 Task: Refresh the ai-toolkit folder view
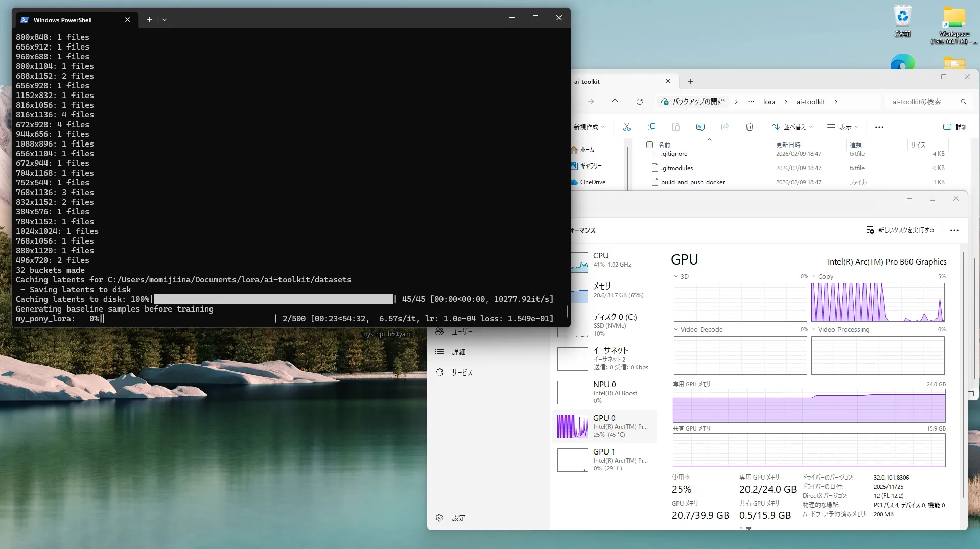coord(639,102)
